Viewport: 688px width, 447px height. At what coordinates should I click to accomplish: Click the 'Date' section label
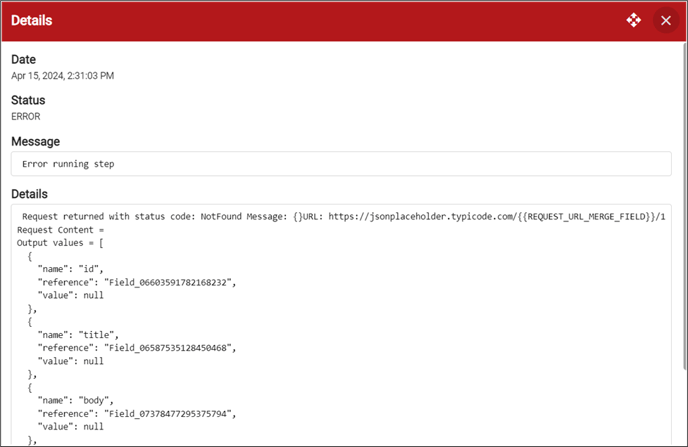coord(23,59)
